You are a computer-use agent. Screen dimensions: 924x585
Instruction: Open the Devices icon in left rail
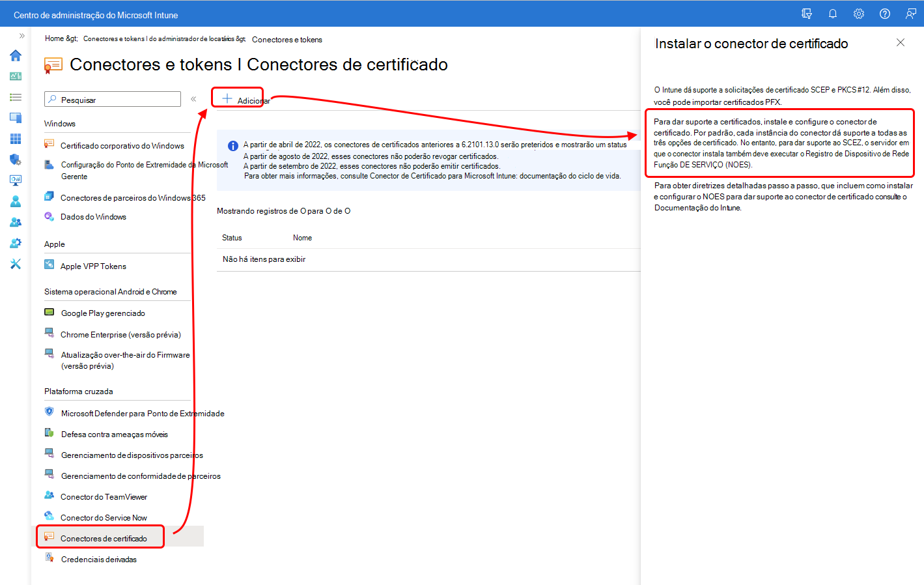pyautogui.click(x=16, y=118)
